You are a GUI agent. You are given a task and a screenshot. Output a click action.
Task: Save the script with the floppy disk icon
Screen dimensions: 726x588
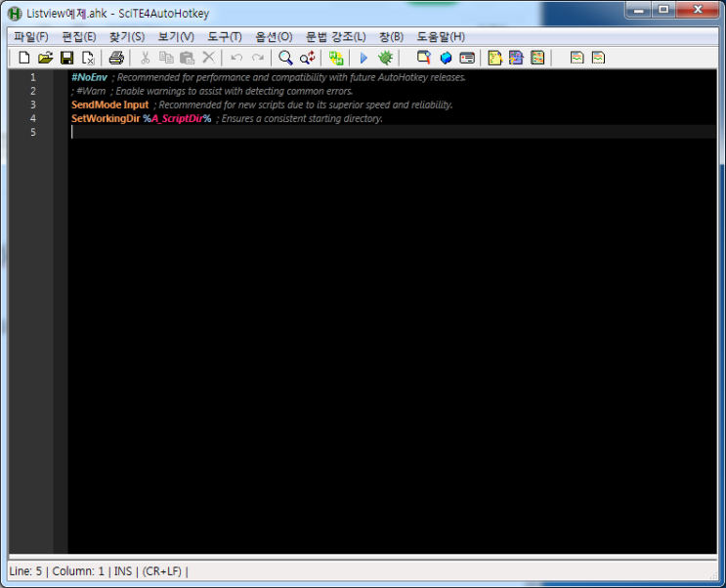pos(66,58)
